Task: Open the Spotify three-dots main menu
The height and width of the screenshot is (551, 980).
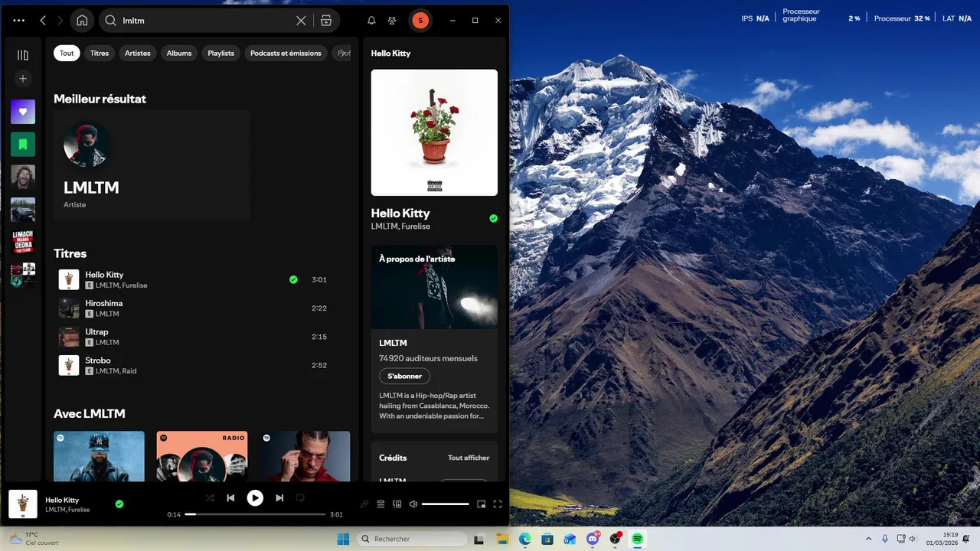Action: click(19, 21)
